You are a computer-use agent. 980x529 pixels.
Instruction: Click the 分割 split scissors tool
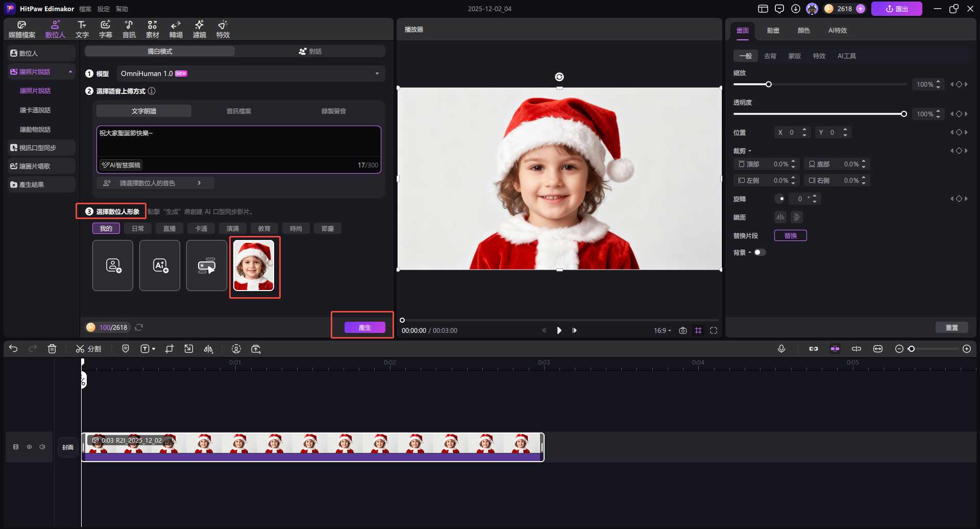pyautogui.click(x=88, y=349)
